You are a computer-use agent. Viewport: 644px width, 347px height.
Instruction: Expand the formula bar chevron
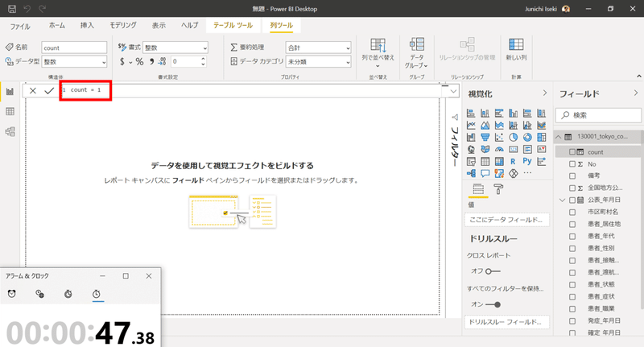point(453,91)
